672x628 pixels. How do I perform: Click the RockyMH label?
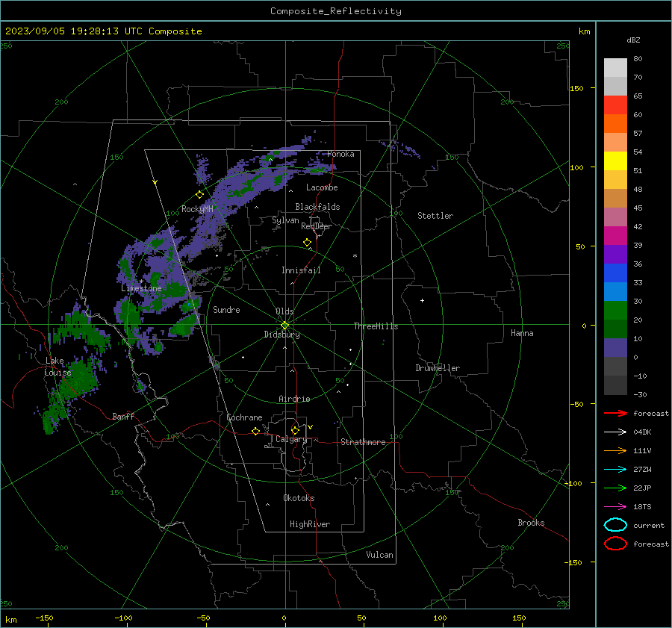pyautogui.click(x=197, y=209)
